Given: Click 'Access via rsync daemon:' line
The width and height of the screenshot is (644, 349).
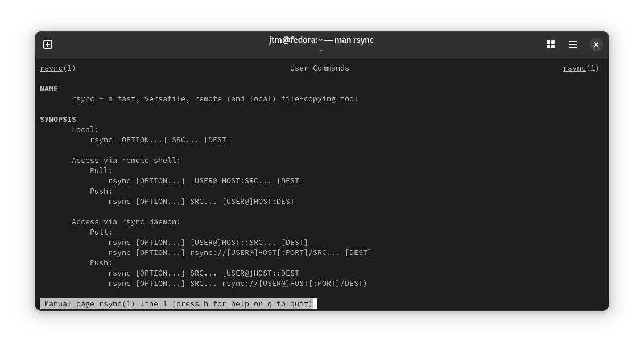Looking at the screenshot, I should pos(126,222).
